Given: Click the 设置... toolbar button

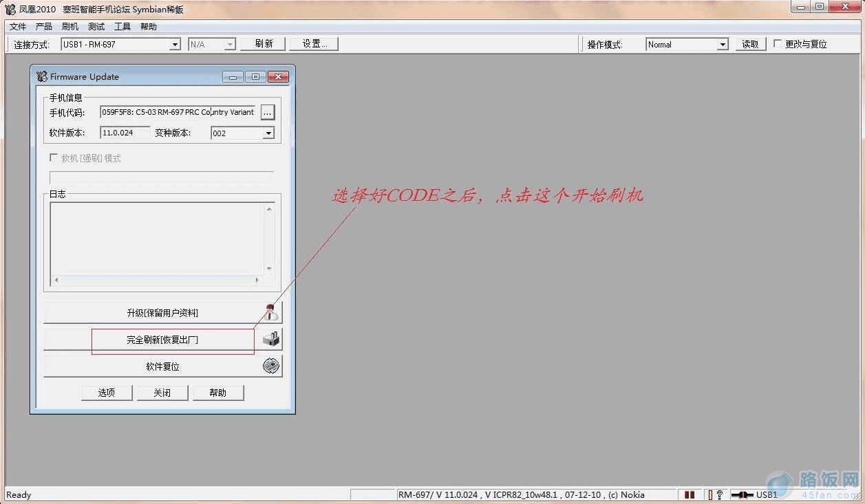Looking at the screenshot, I should point(314,44).
